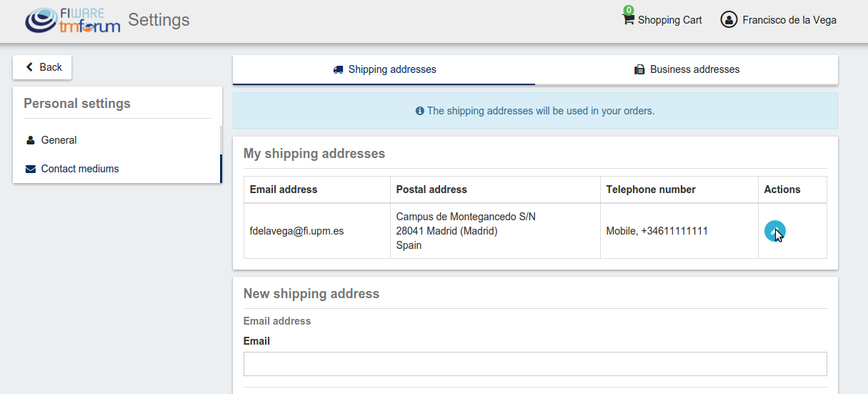Screen dimensions: 868x394
Task: Click the info icon in the blue notice
Action: coord(420,111)
